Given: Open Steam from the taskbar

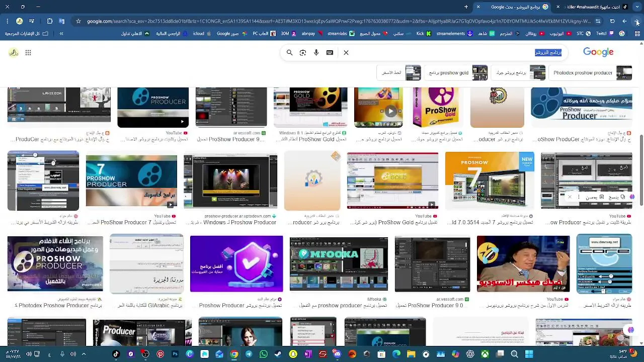Looking at the screenshot, I should click(278, 354).
